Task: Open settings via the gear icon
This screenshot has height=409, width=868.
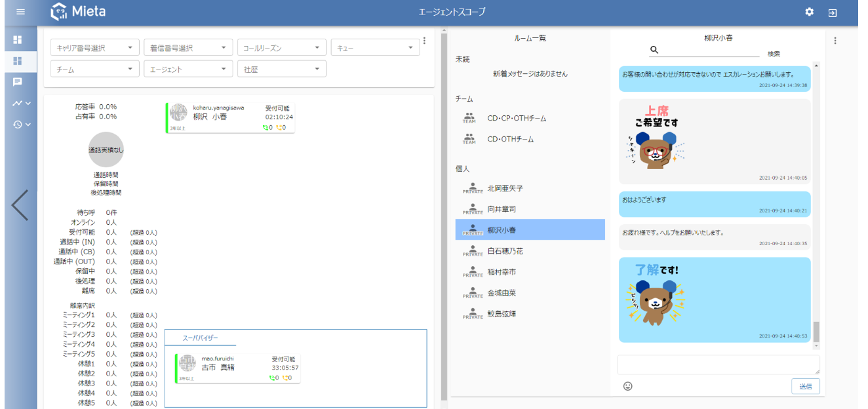Action: pos(809,12)
